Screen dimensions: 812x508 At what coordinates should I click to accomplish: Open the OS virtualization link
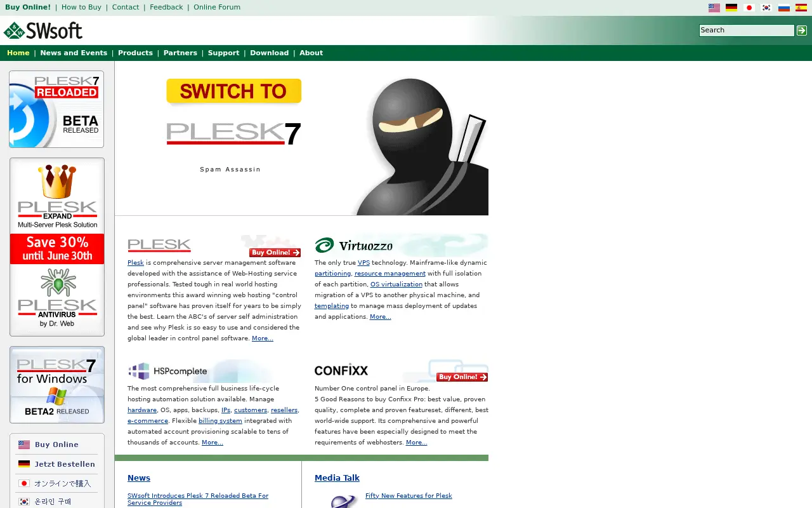396,284
